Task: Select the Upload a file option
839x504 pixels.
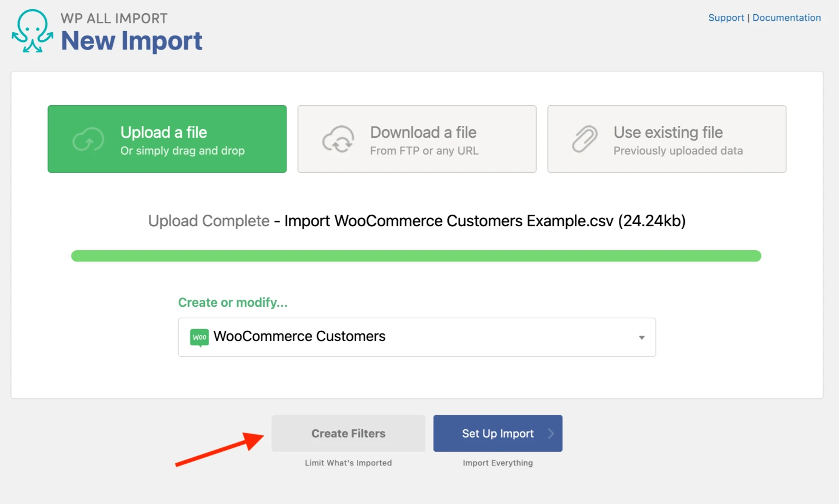Action: (x=167, y=139)
